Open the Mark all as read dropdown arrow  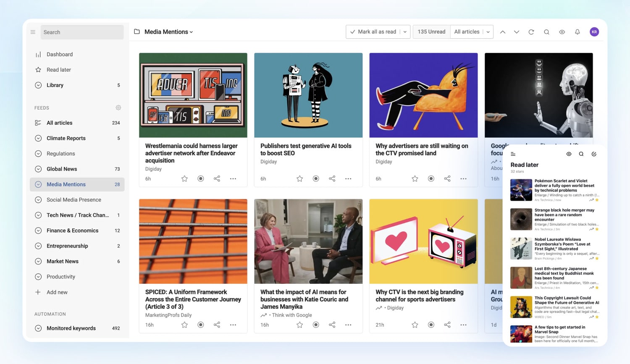[x=405, y=32]
